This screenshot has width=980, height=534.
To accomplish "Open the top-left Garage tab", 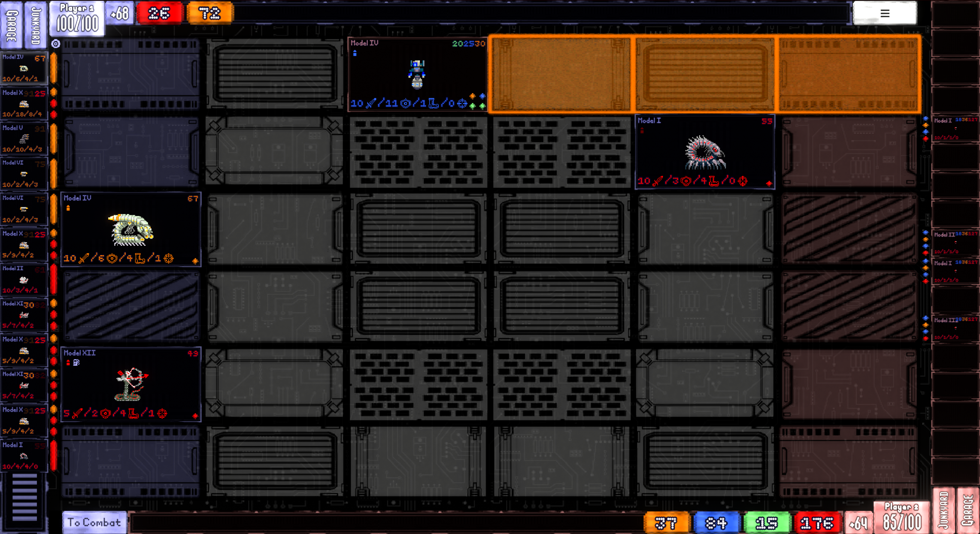I will point(12,24).
